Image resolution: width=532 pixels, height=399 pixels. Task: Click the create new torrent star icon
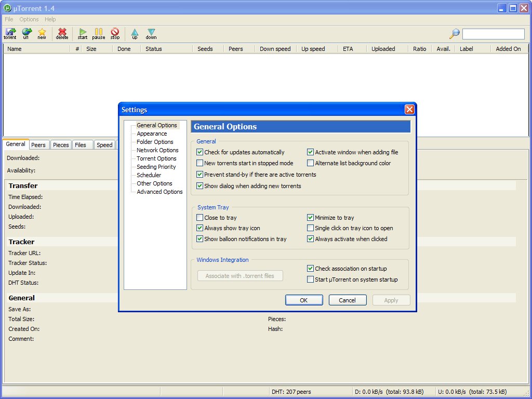pos(42,33)
